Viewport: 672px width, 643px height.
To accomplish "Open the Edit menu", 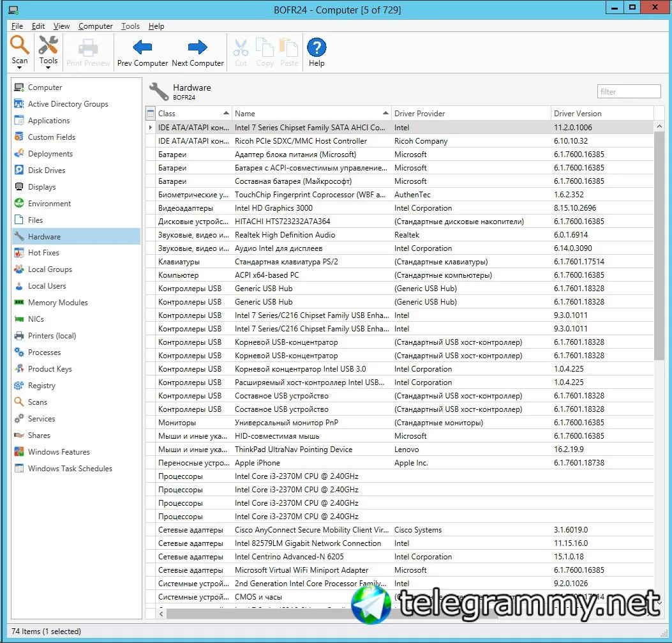I will pos(38,26).
